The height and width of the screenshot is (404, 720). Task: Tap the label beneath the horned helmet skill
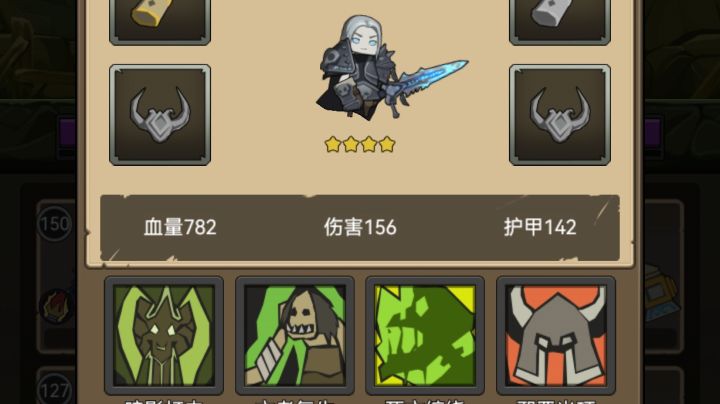(556, 401)
